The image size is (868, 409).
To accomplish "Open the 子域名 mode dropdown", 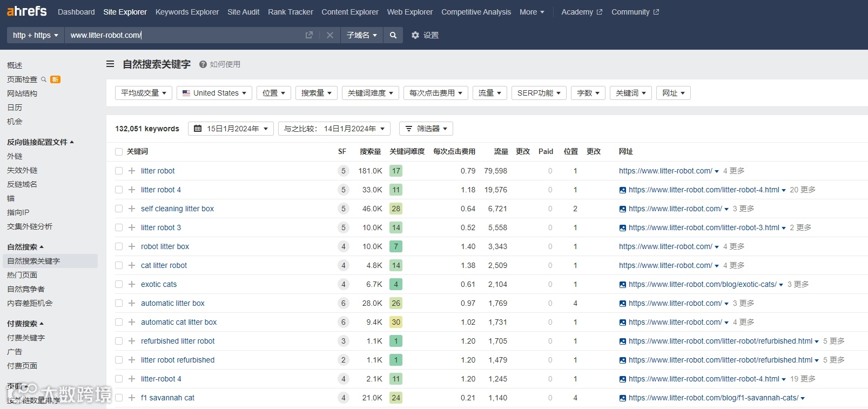I will click(x=362, y=35).
